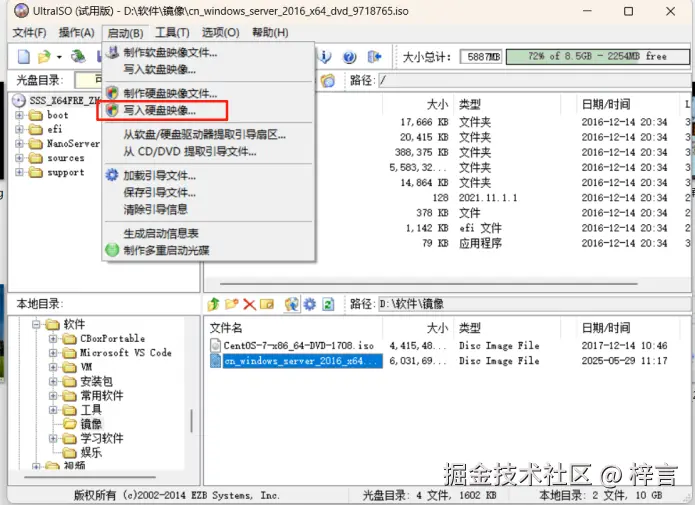This screenshot has width=695, height=505.
Task: Click the shield icon next to 制作硬盘映像文件
Action: pos(112,93)
